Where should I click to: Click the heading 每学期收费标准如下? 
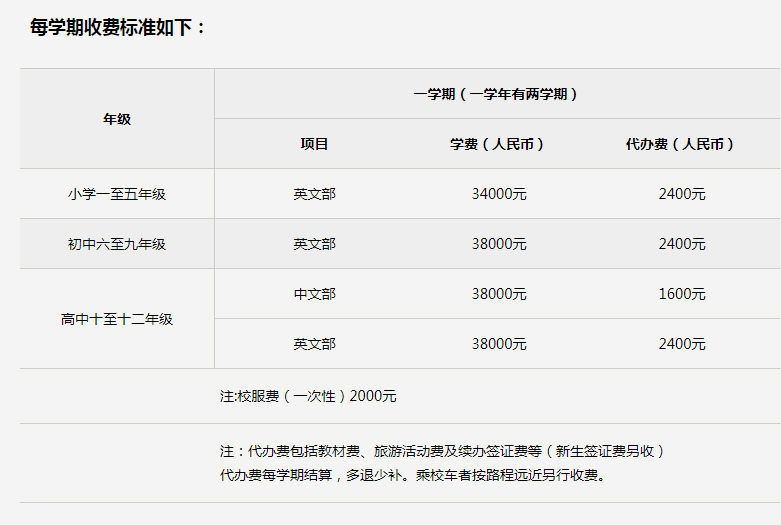118,28
